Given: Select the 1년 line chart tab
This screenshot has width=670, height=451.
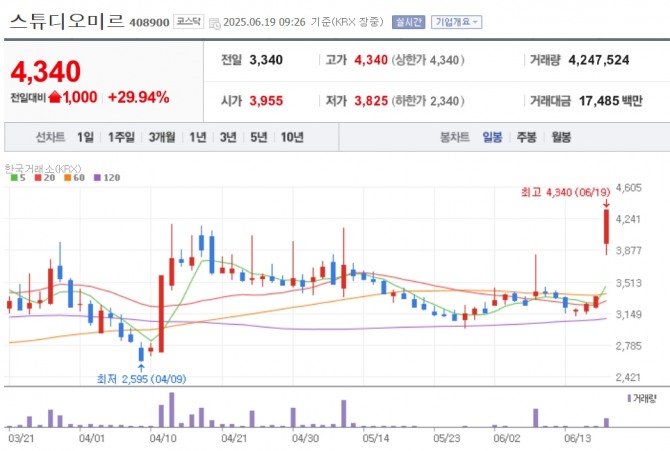Looking at the screenshot, I should pos(197,137).
